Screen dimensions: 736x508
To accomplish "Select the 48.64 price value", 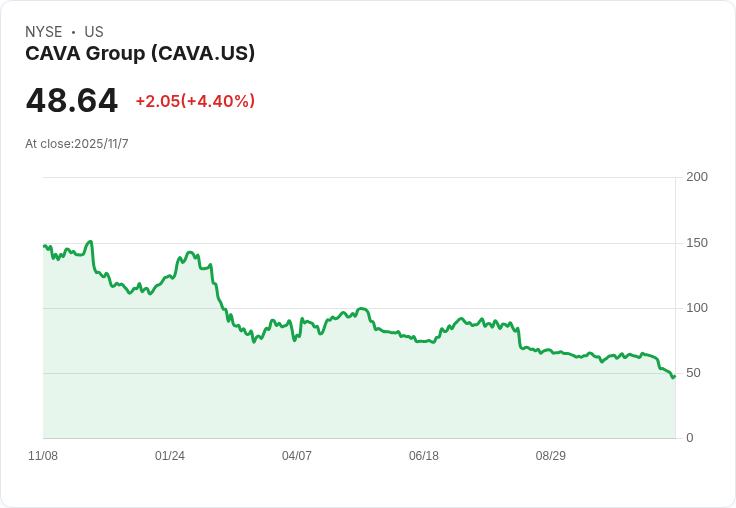I will click(x=71, y=100).
